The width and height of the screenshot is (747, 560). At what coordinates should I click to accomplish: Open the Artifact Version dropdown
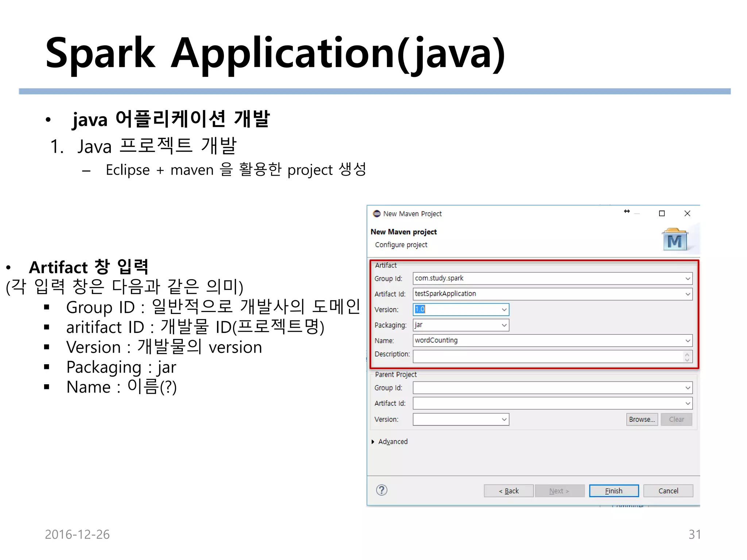coord(504,310)
